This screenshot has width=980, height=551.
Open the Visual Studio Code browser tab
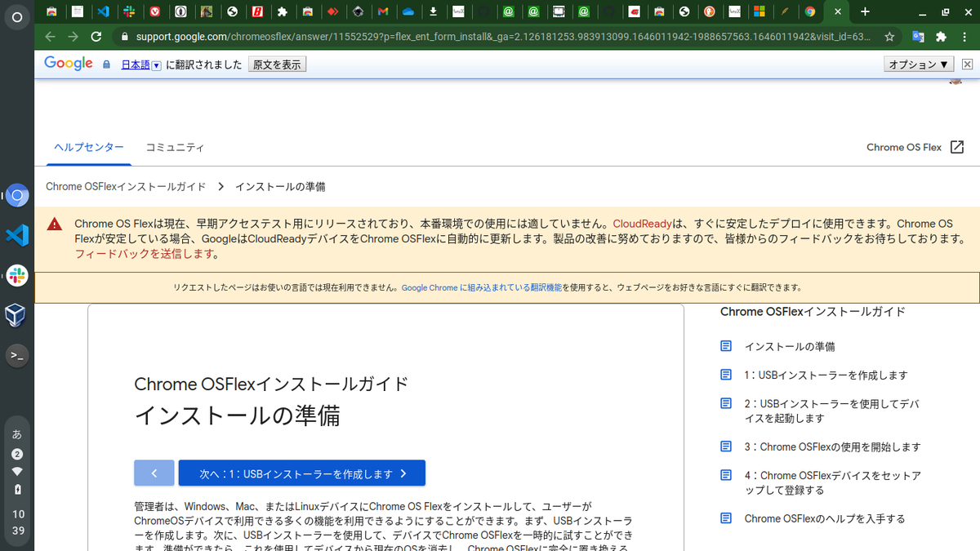[103, 11]
